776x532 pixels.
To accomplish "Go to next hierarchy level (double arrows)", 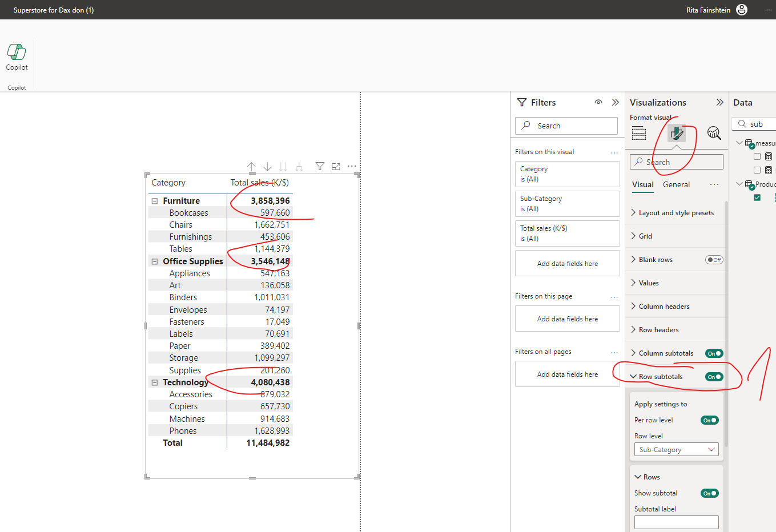I will click(x=283, y=167).
